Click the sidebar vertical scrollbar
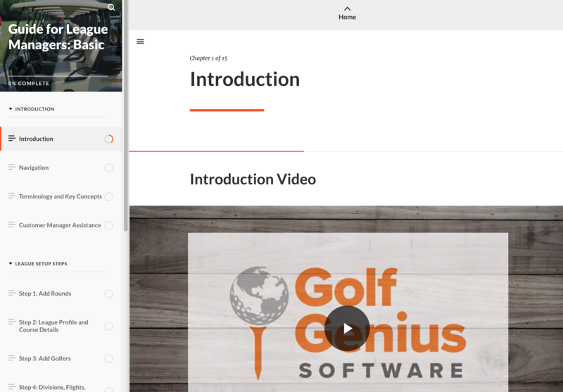Viewport: 563px width, 392px height. click(126, 117)
